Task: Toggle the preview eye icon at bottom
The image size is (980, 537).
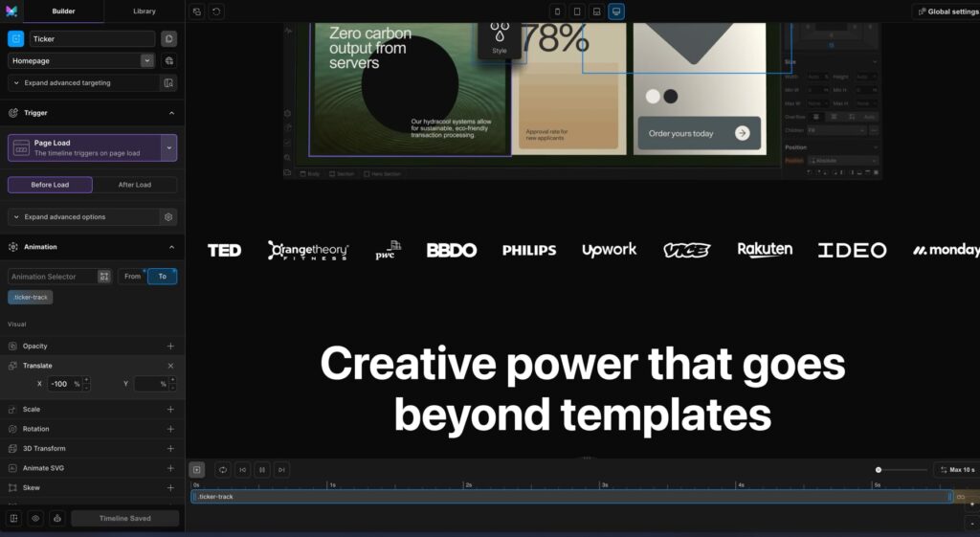Action: (35, 518)
